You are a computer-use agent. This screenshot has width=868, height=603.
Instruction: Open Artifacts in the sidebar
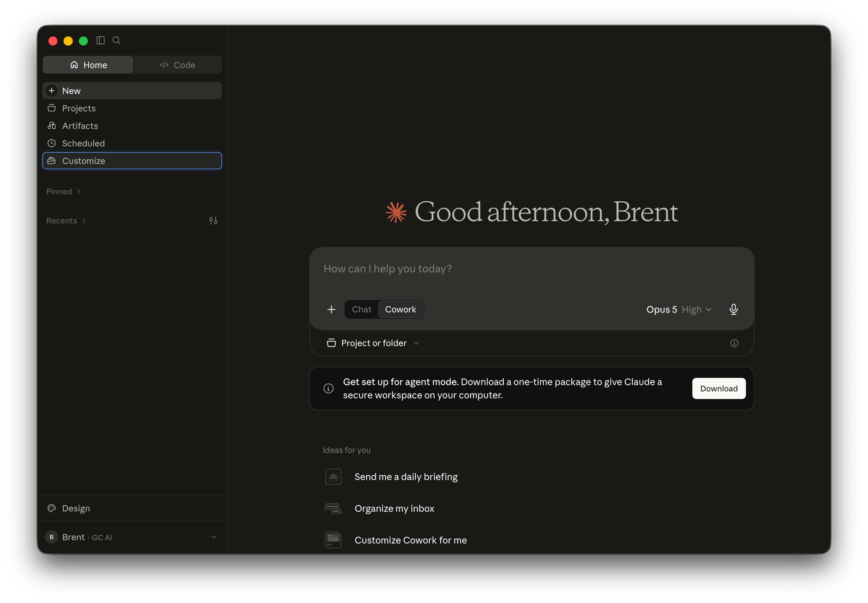[132, 126]
